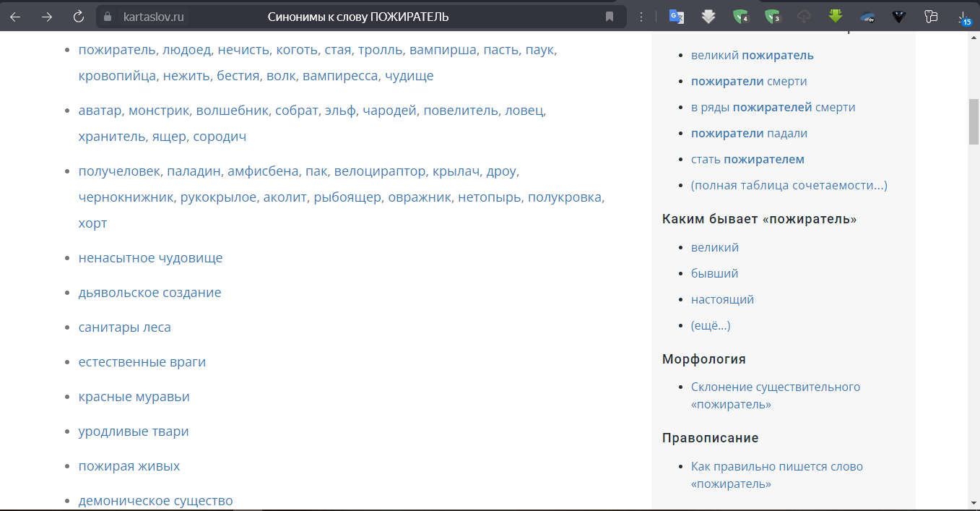Click the bookmark icon in the address bar

click(610, 17)
